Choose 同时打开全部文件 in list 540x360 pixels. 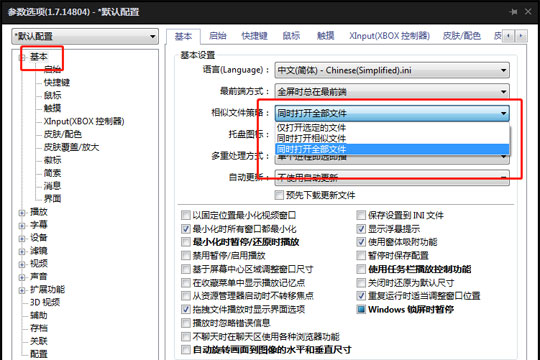pyautogui.click(x=392, y=149)
